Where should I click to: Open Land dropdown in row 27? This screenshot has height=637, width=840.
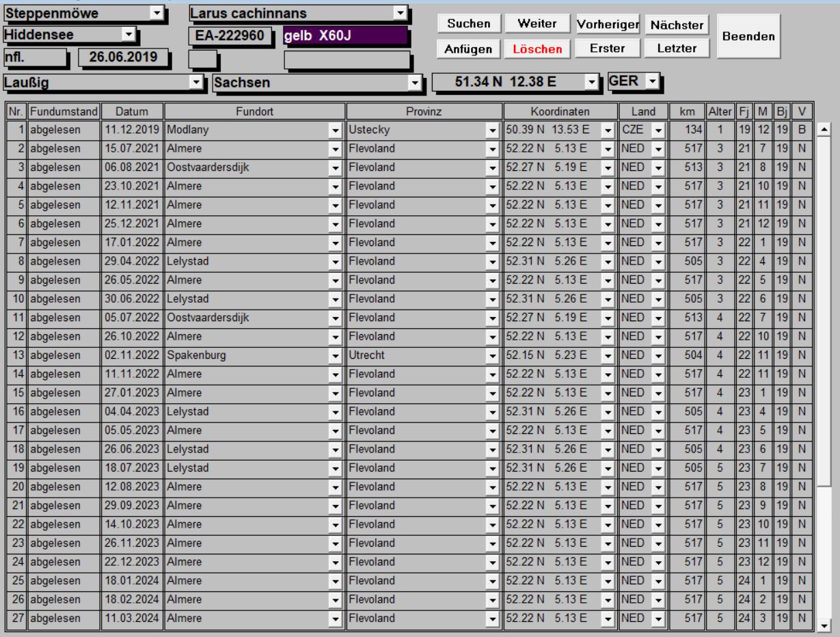tap(658, 619)
